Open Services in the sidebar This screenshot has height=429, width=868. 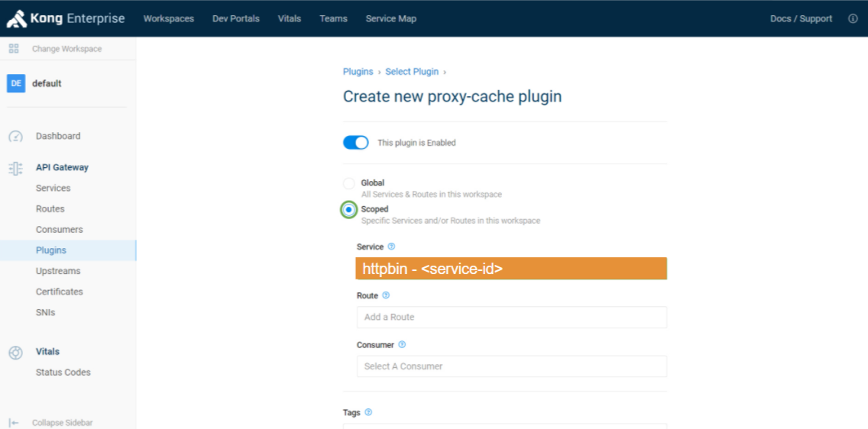(x=53, y=188)
